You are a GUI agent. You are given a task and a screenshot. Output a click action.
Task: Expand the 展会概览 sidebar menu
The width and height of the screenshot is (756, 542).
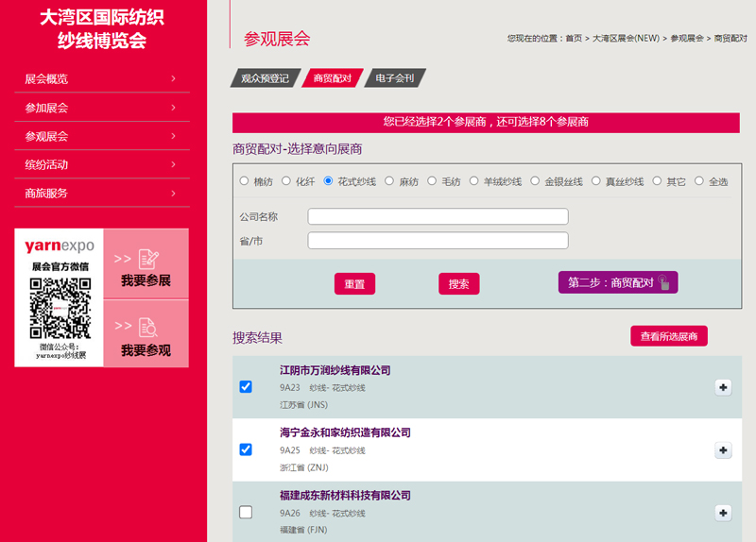coord(101,79)
